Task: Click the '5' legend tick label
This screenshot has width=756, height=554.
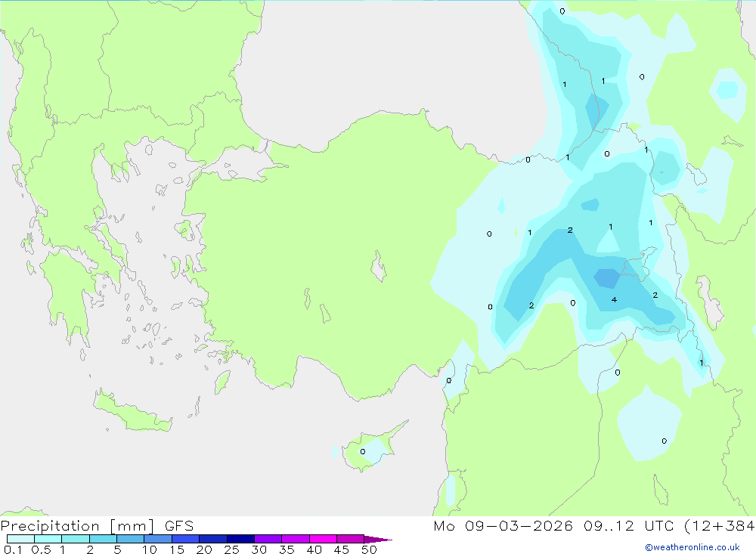Action: (117, 549)
